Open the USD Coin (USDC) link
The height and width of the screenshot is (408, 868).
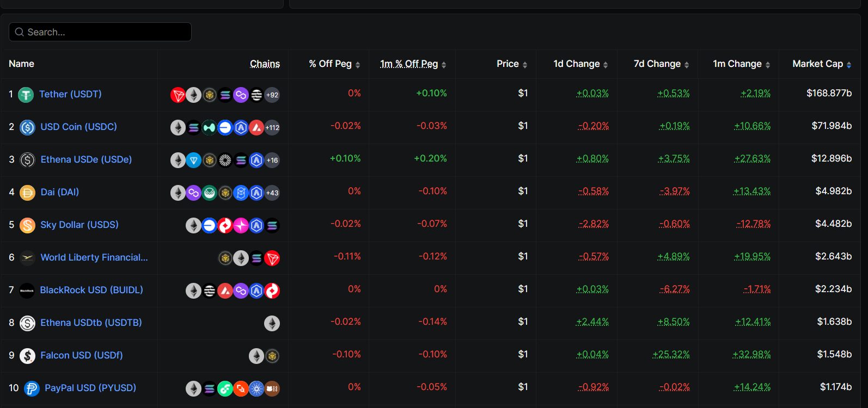[x=78, y=127]
